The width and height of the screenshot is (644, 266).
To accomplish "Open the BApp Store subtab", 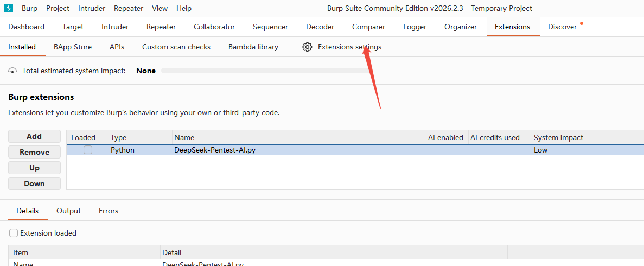I will coord(73,47).
